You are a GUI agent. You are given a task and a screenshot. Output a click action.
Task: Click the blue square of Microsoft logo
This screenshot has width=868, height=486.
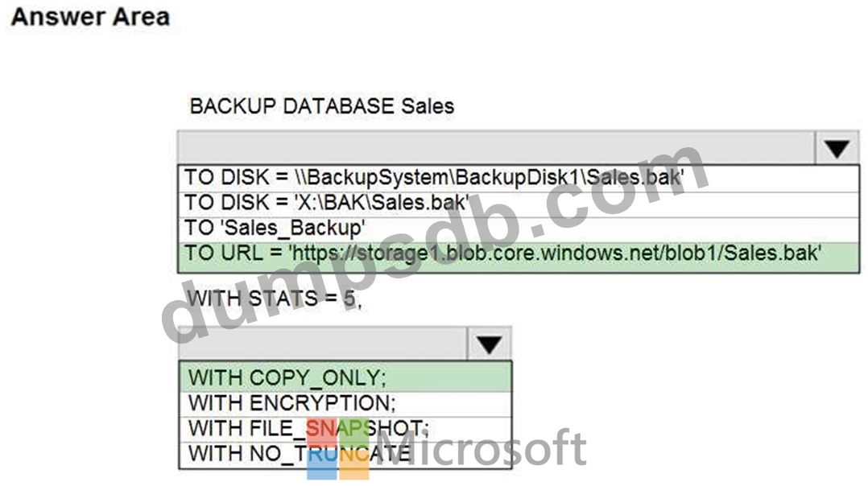pos(321,465)
